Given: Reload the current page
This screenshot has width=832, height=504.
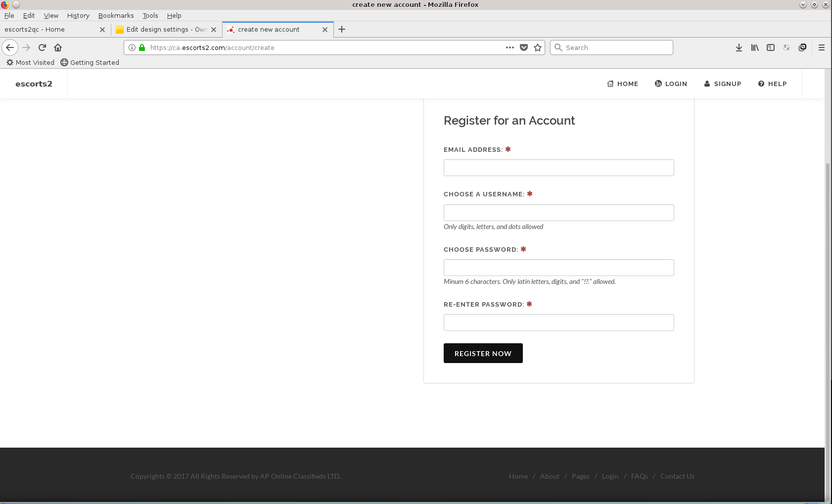Looking at the screenshot, I should click(x=42, y=47).
